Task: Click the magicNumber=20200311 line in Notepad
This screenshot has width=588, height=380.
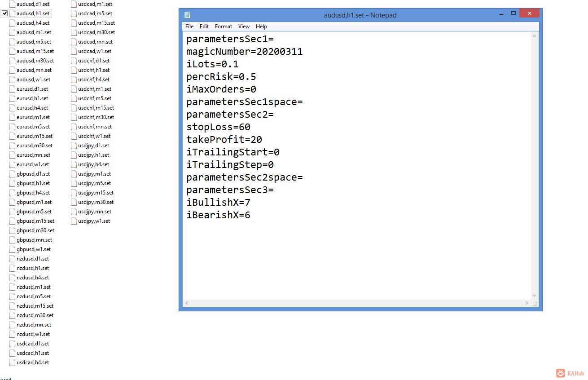Action: [x=245, y=52]
